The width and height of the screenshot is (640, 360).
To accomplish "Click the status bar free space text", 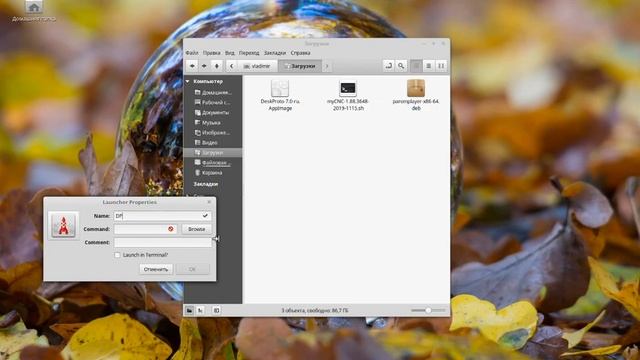I will tap(315, 311).
